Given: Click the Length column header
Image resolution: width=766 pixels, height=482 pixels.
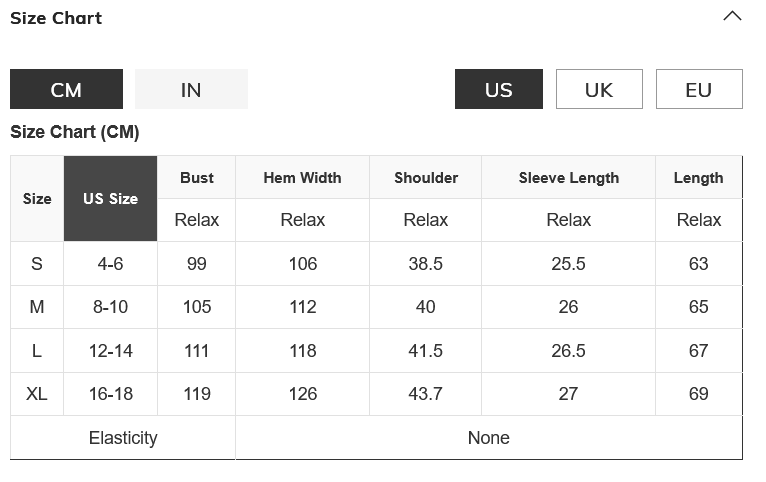Looking at the screenshot, I should click(x=698, y=178).
